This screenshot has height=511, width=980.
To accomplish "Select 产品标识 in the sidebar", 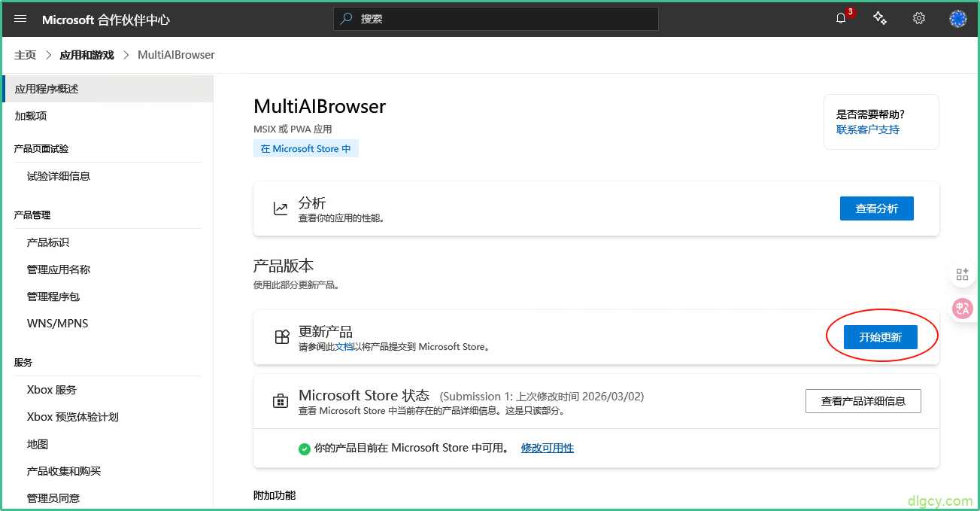I will (x=48, y=242).
